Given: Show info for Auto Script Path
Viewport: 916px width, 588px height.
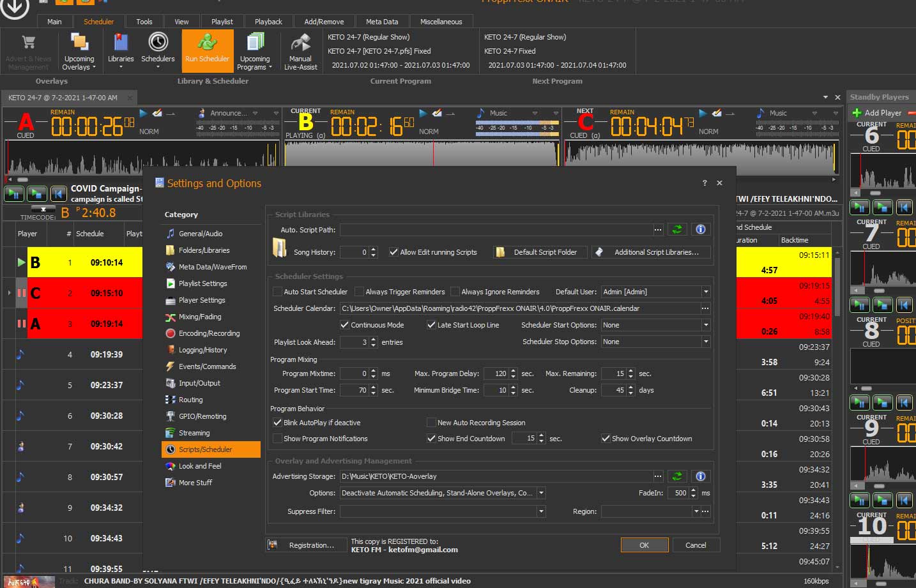Looking at the screenshot, I should click(x=701, y=229).
